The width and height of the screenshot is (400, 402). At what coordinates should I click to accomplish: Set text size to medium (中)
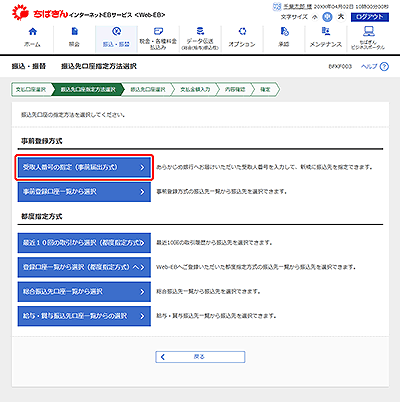(327, 17)
